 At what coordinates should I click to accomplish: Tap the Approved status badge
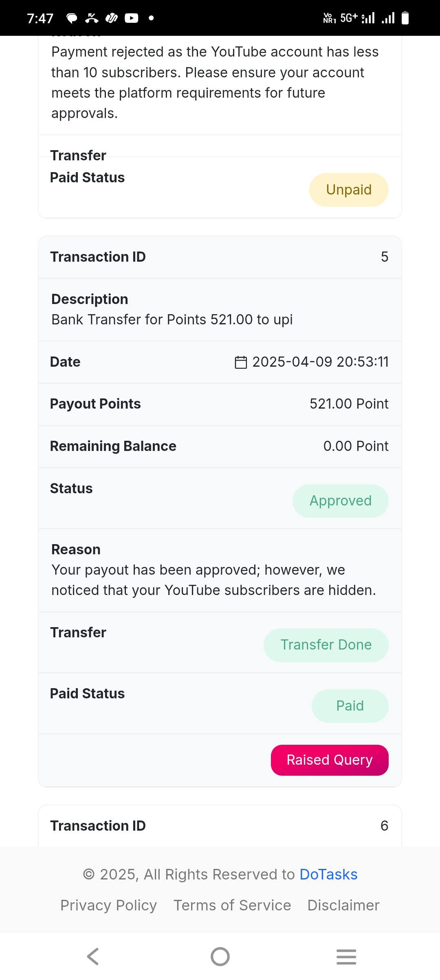[x=341, y=501]
